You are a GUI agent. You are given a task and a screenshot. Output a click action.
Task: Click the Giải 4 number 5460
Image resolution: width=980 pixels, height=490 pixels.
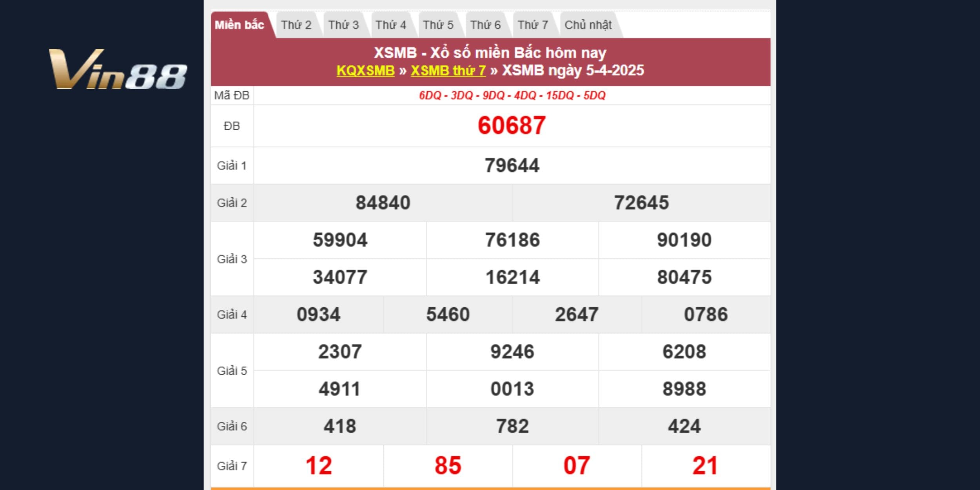point(448,314)
